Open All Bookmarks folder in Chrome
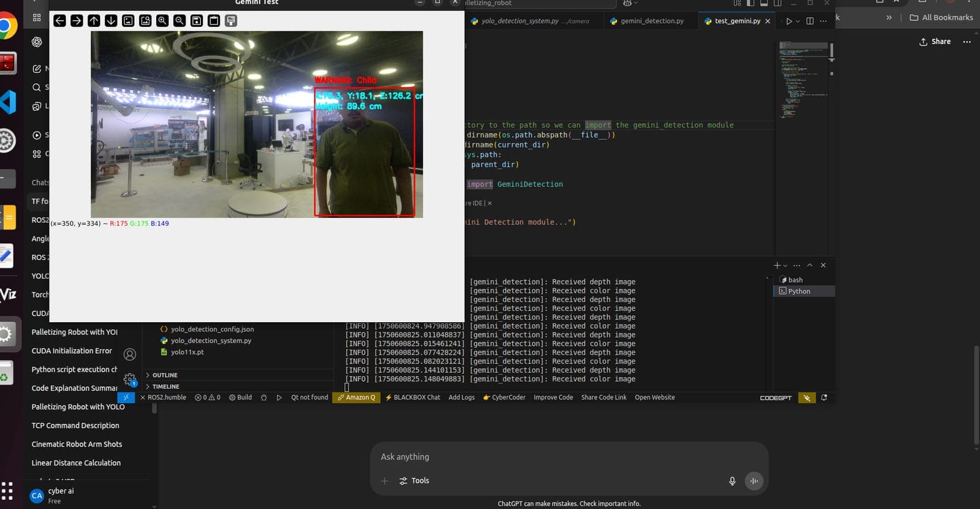 (941, 17)
